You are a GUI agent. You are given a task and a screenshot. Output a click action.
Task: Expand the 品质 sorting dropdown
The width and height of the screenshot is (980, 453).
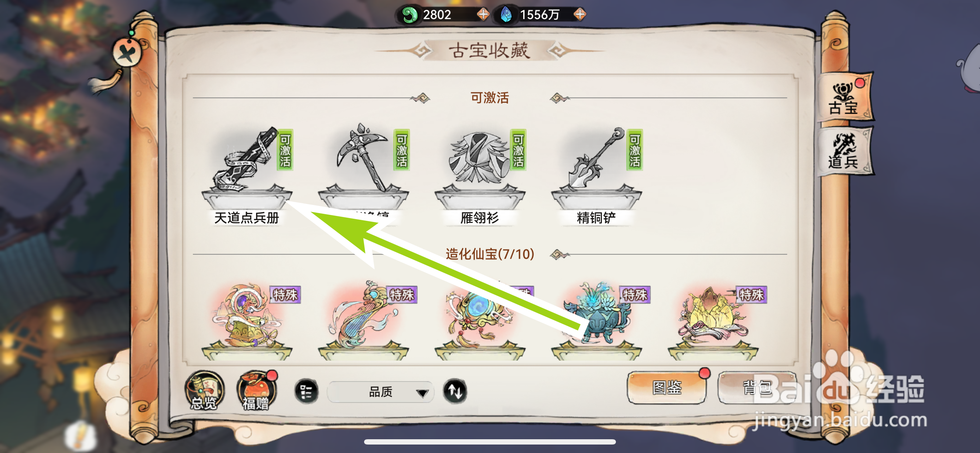pos(380,392)
